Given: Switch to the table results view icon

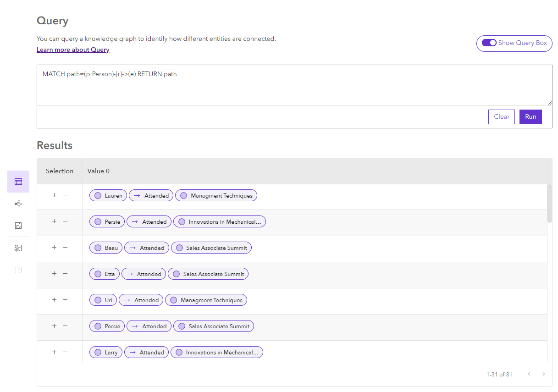Looking at the screenshot, I should coord(18,182).
